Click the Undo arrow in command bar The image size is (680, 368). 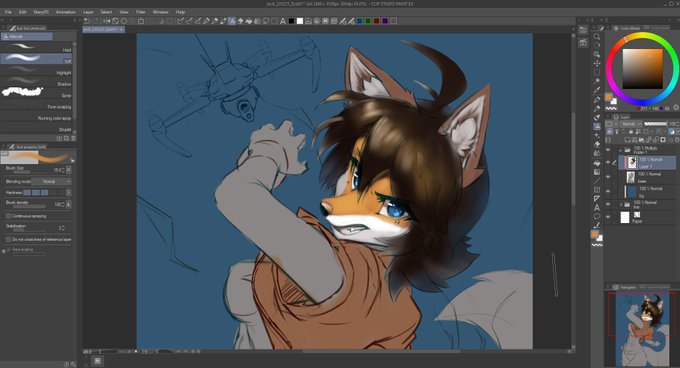(87, 21)
